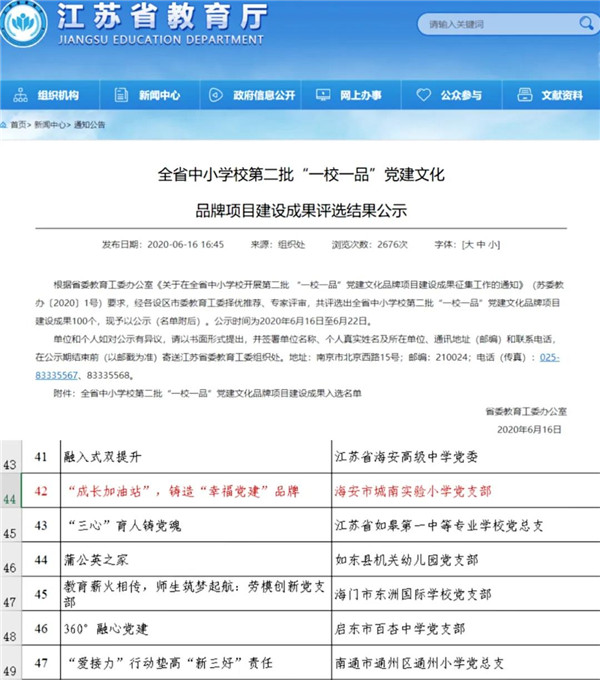Click the 文献资料 archive icon

point(524,96)
